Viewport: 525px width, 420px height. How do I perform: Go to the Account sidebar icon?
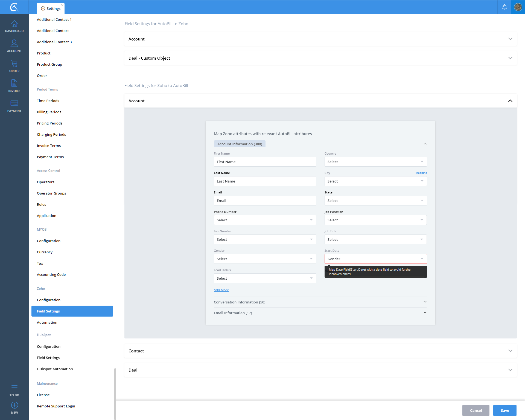tap(14, 46)
